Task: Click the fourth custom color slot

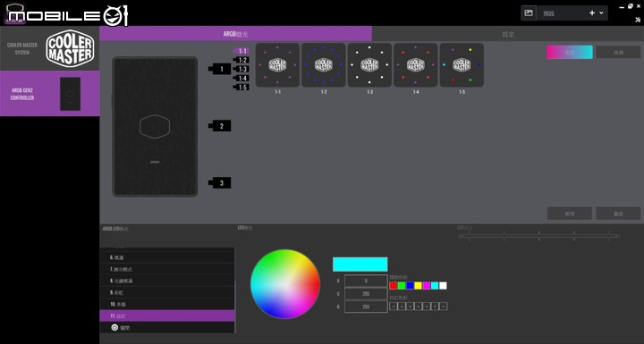Action: (419, 306)
